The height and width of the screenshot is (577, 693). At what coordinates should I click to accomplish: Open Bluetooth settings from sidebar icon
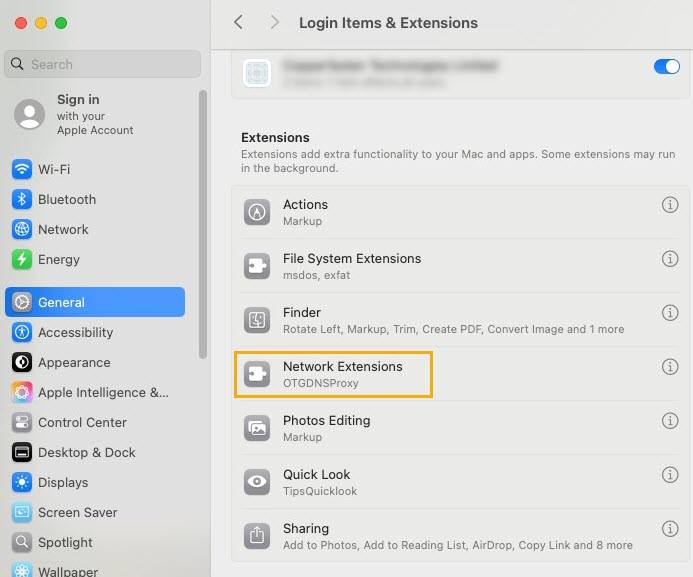click(x=22, y=200)
